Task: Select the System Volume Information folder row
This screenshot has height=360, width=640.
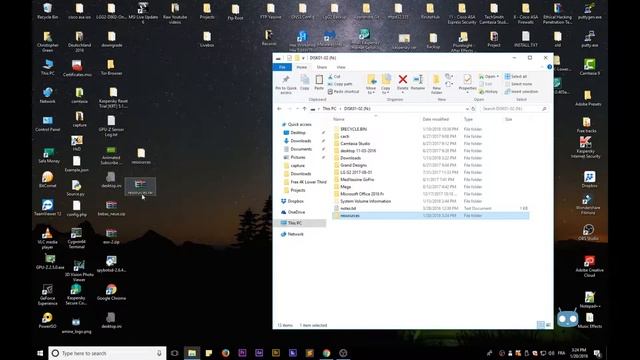Action: click(x=431, y=201)
